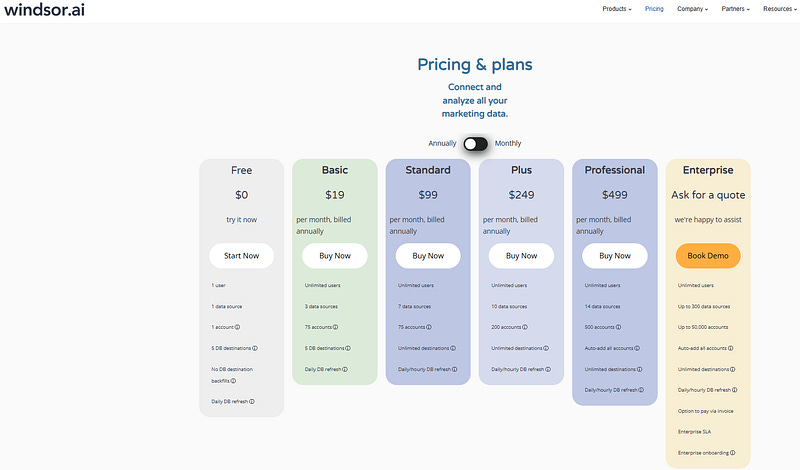Click the Pricing & plans heading
Image resolution: width=800 pixels, height=470 pixels.
coord(475,65)
